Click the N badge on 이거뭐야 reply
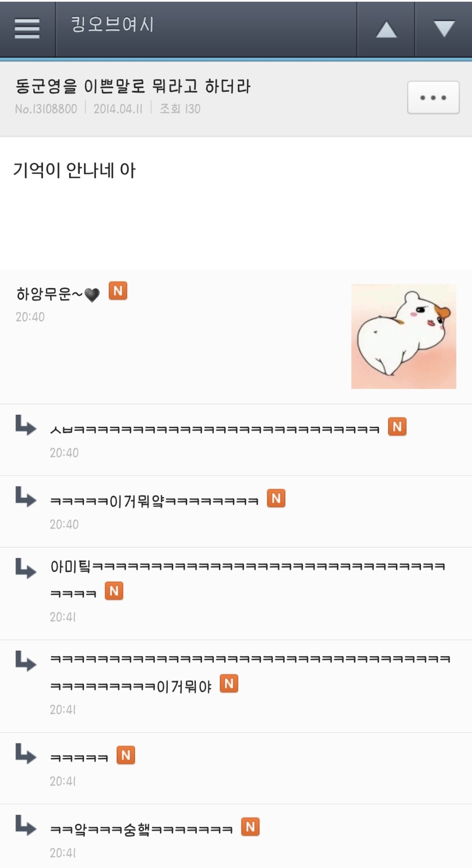The width and height of the screenshot is (472, 868). tap(229, 683)
